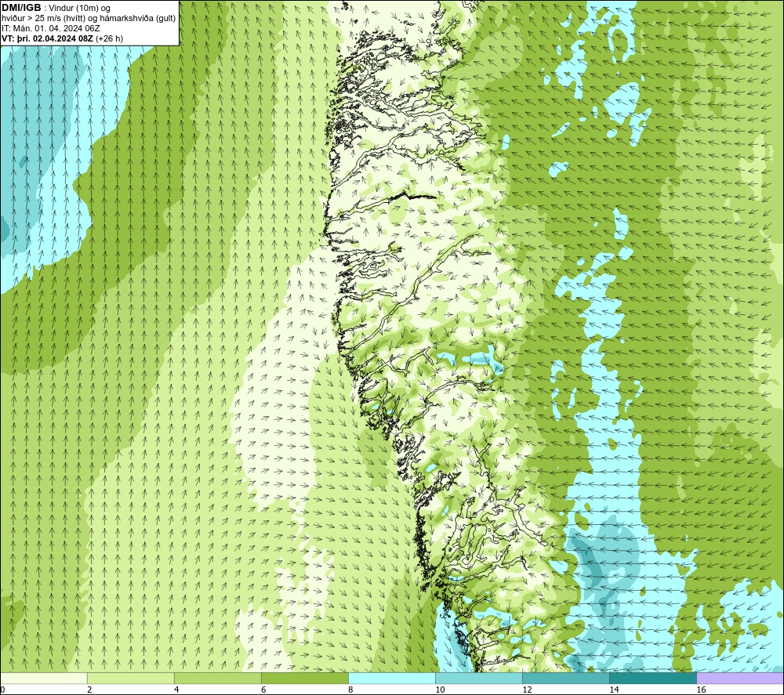Screen dimensions: 784x695
Task: Click the purple swatch above 16 m/s
Action: pos(740,678)
